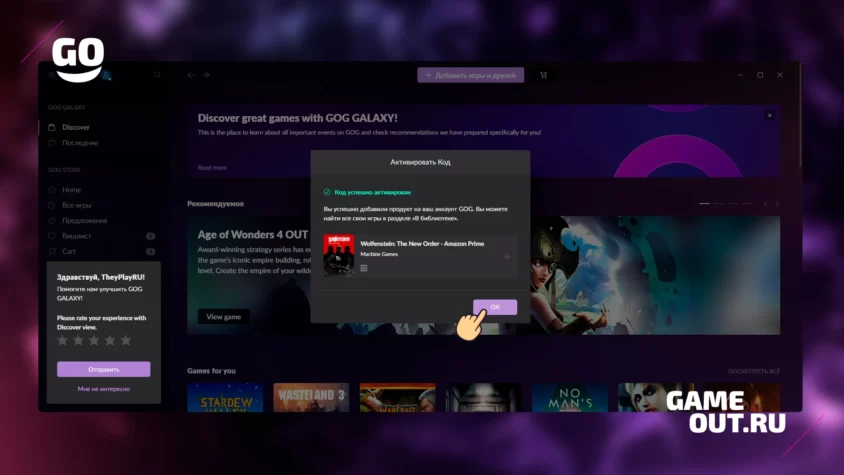This screenshot has width=844, height=475.
Task: Click the download arrow for Wolfenstein
Action: 507,256
